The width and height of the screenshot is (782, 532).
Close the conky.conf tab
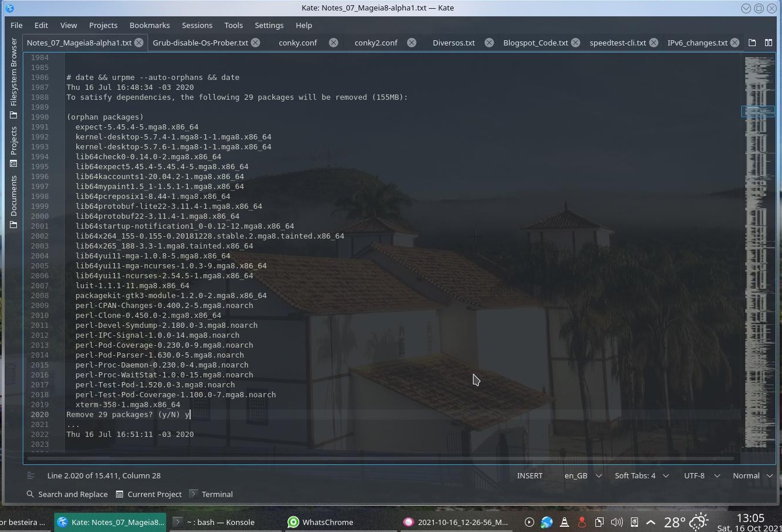click(334, 43)
